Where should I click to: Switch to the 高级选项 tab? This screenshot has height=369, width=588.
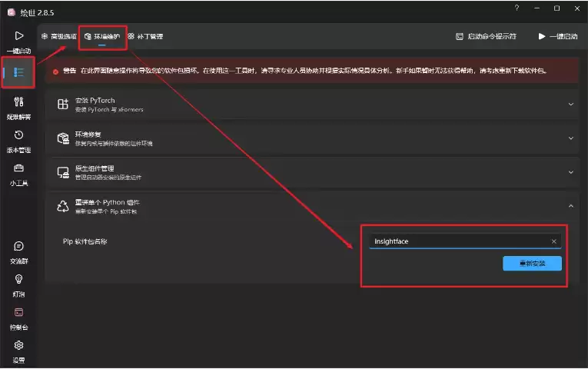tap(59, 36)
